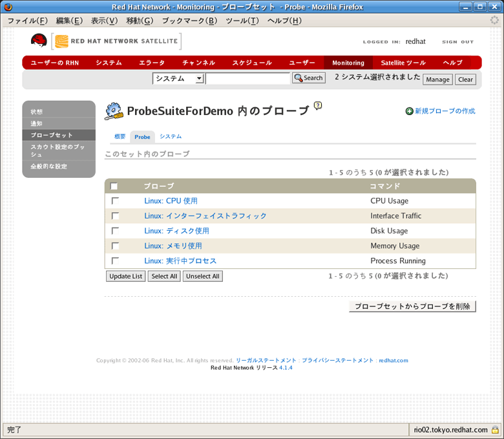Toggle the select-all checkbox in table header
Viewport: 504px width, 439px height.
pos(114,186)
